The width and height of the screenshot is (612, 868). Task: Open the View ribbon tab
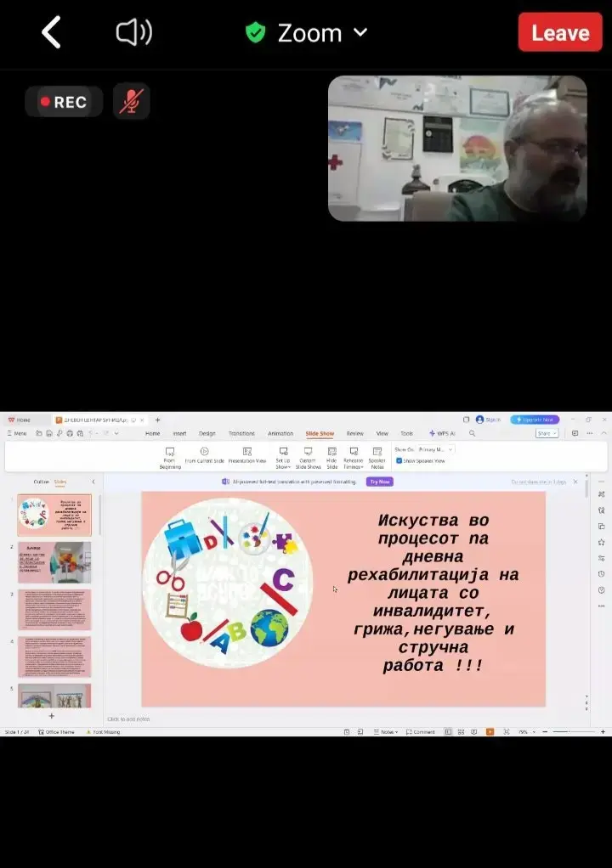coord(382,433)
